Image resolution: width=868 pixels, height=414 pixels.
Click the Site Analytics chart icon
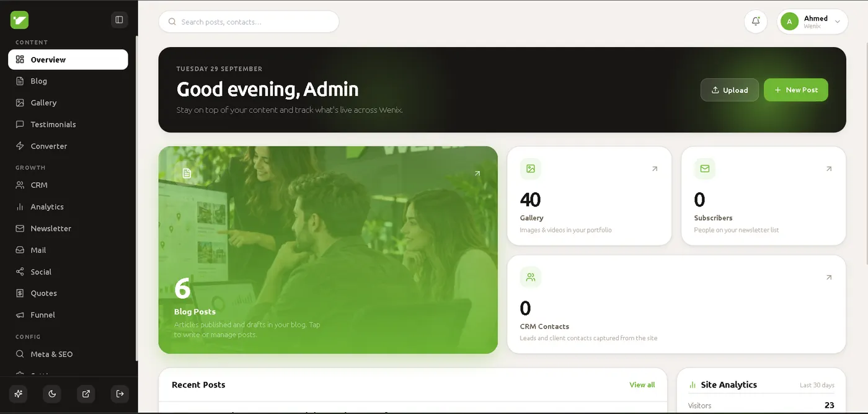coord(693,385)
